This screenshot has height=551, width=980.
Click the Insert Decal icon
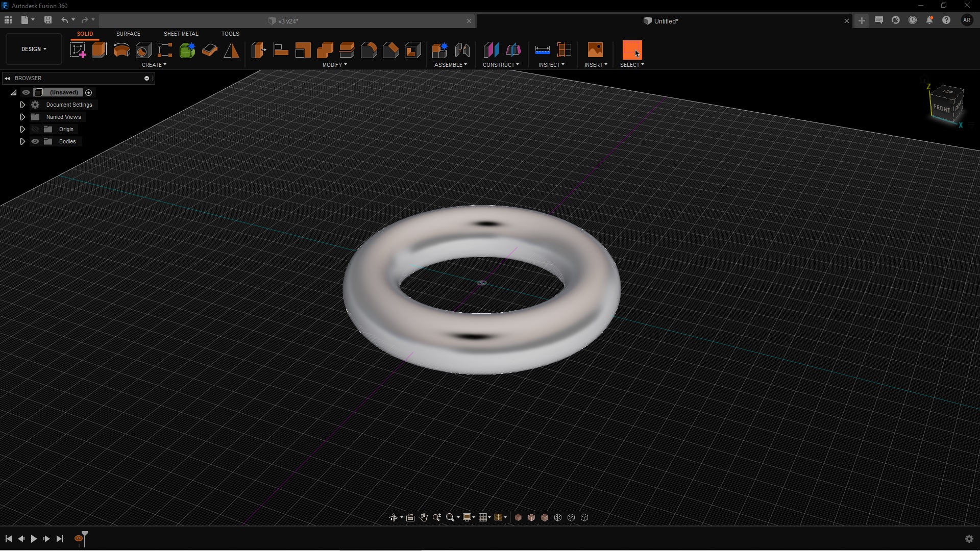[595, 50]
